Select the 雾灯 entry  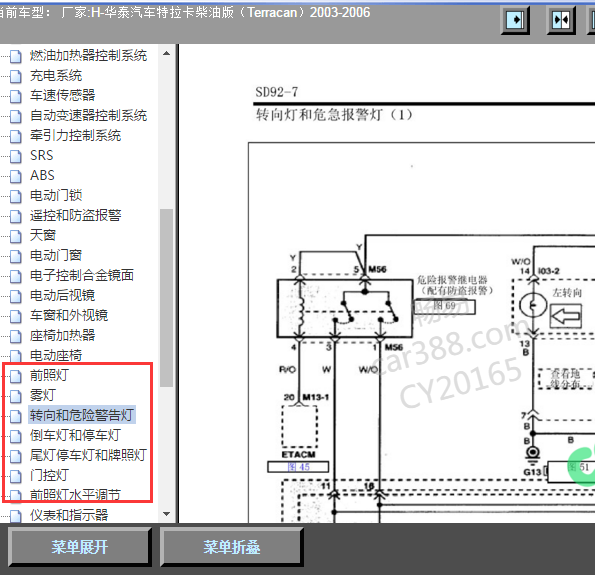[43, 395]
